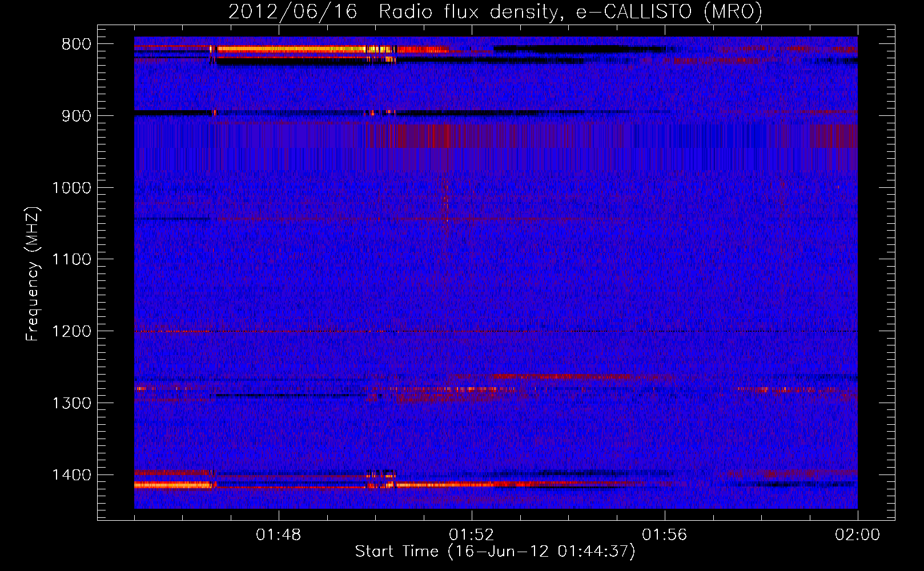Select the 1300 frequency axis label
This screenshot has height=571, width=924.
tap(71, 403)
